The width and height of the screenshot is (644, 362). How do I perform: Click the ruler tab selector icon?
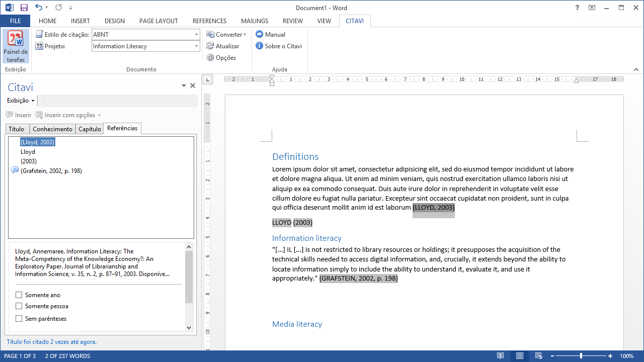pos(207,79)
